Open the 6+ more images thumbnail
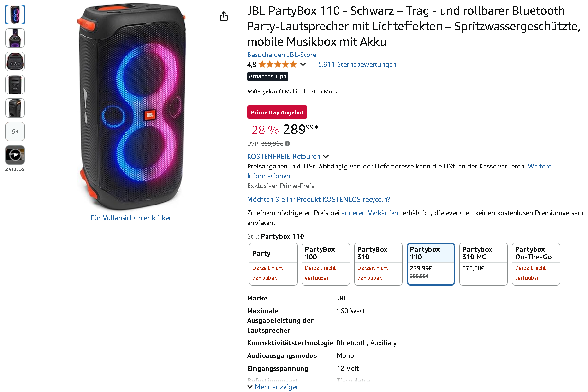588x392 pixels. (15, 131)
